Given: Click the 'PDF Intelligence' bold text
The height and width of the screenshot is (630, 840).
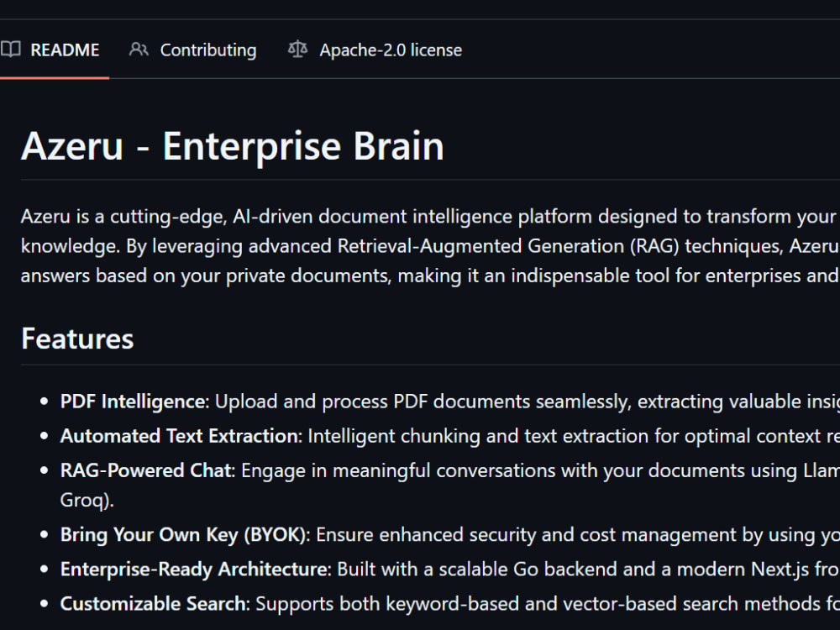Looking at the screenshot, I should (134, 402).
